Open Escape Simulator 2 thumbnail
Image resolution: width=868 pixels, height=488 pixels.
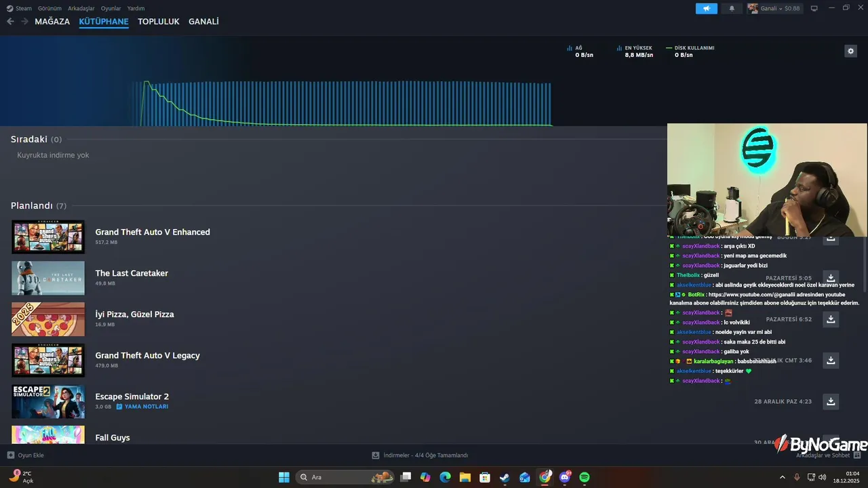tap(48, 401)
